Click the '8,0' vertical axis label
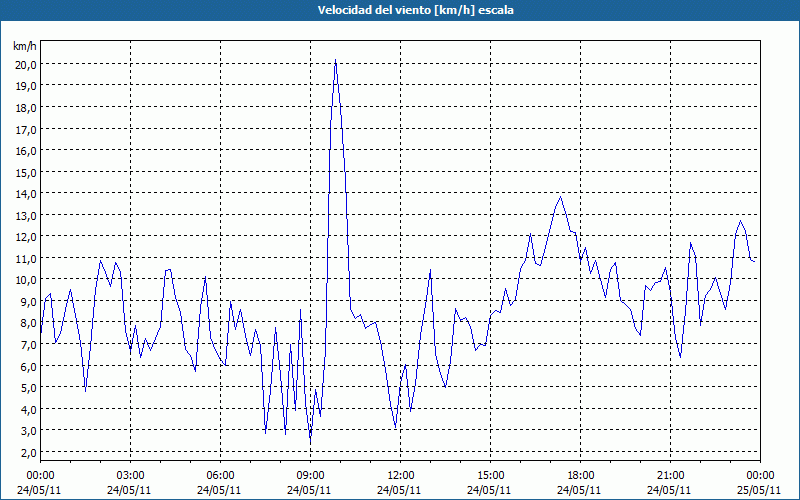Screen dimensions: 800x500 point(29,323)
